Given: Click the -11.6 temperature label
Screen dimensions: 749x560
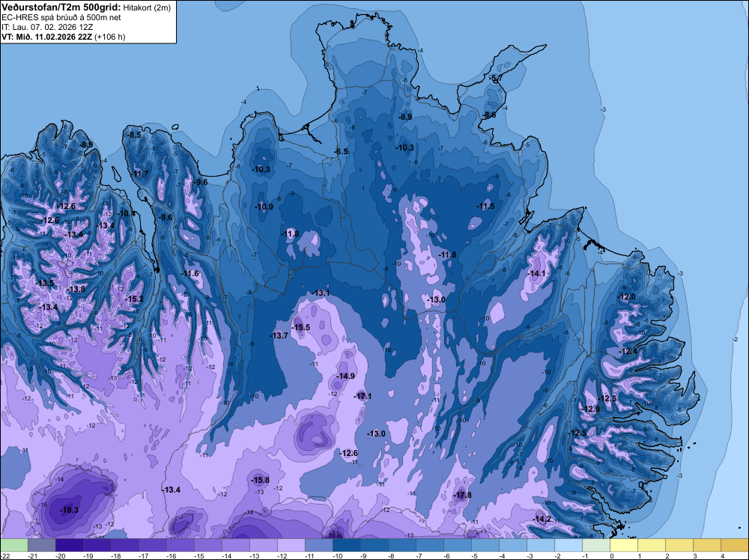Looking at the screenshot, I should 190,273.
